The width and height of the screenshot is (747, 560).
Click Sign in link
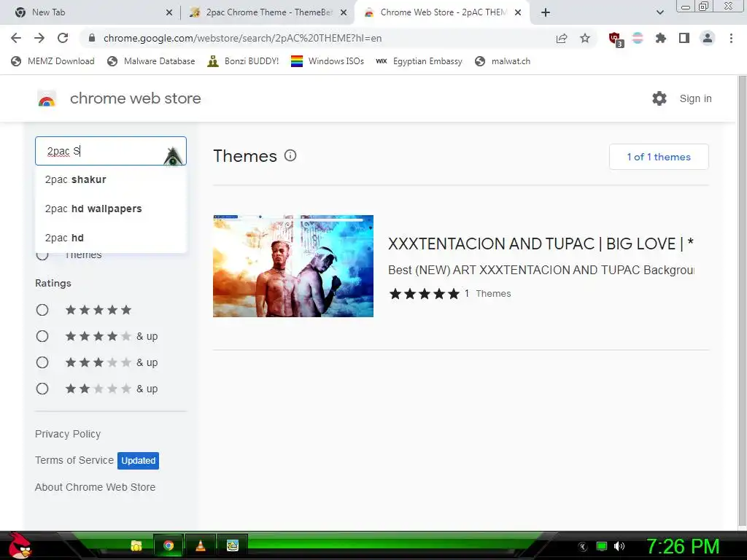[695, 98]
